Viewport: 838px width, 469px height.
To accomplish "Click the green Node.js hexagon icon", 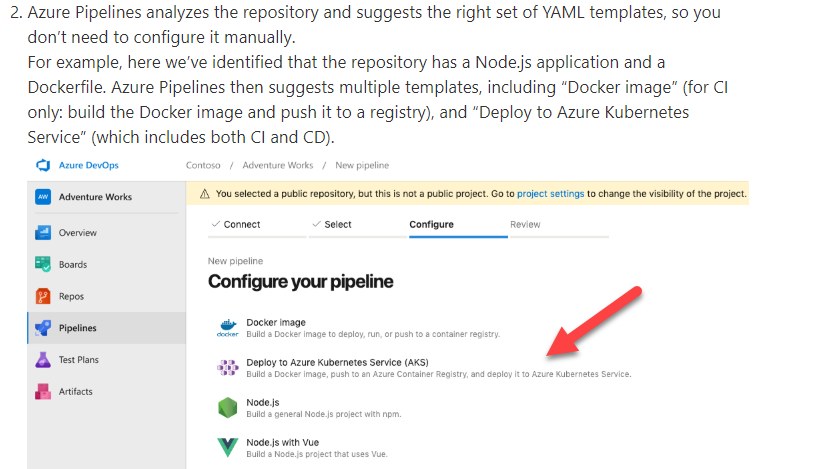I will (227, 407).
